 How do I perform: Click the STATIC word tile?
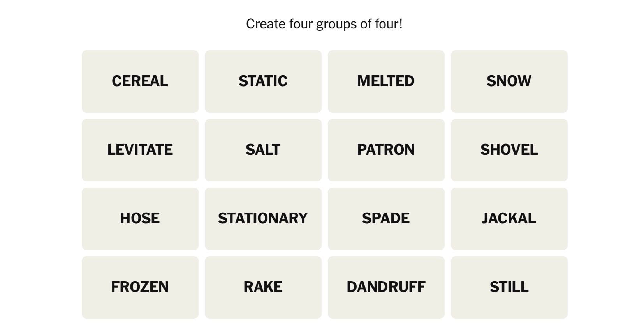[263, 81]
